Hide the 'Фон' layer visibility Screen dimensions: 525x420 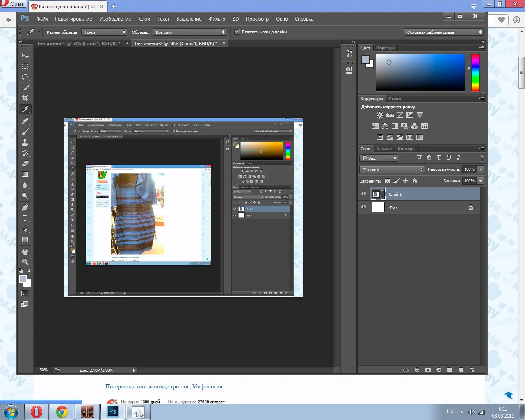coord(364,207)
